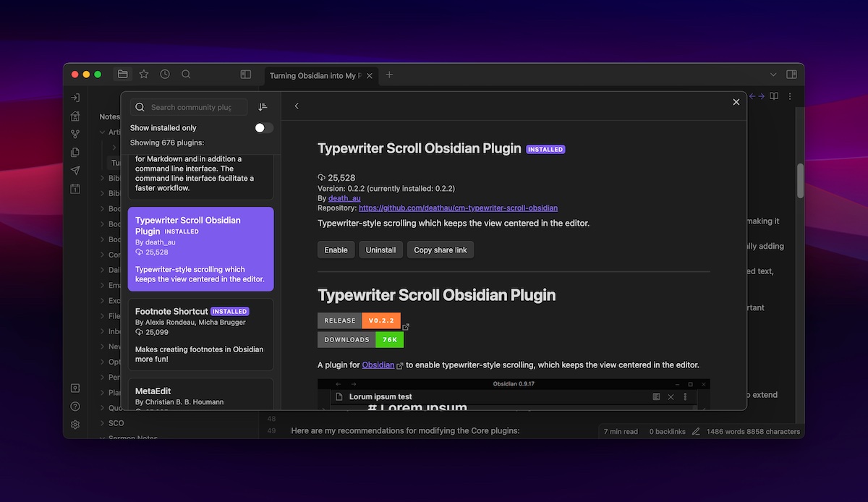Screen dimensions: 868x502
Task: Click '0 backlinks' in status bar
Action: tap(667, 432)
